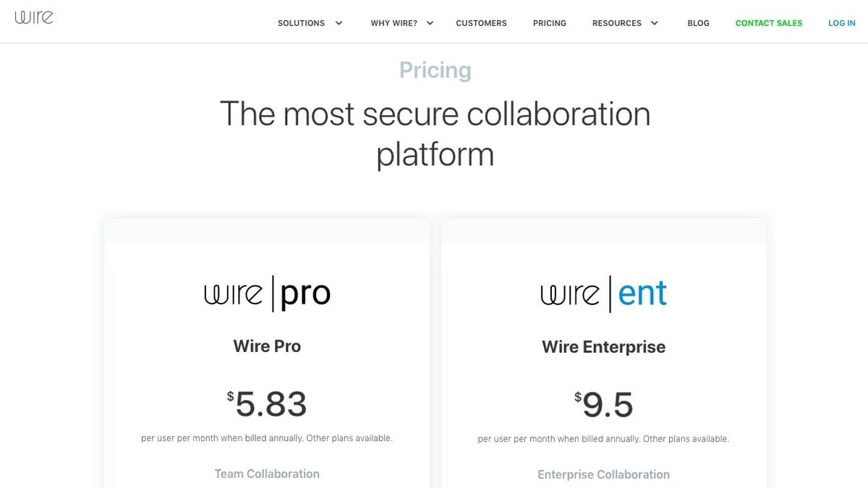The image size is (868, 488).
Task: Click the $9.5 price on the Enterprise card
Action: point(603,403)
